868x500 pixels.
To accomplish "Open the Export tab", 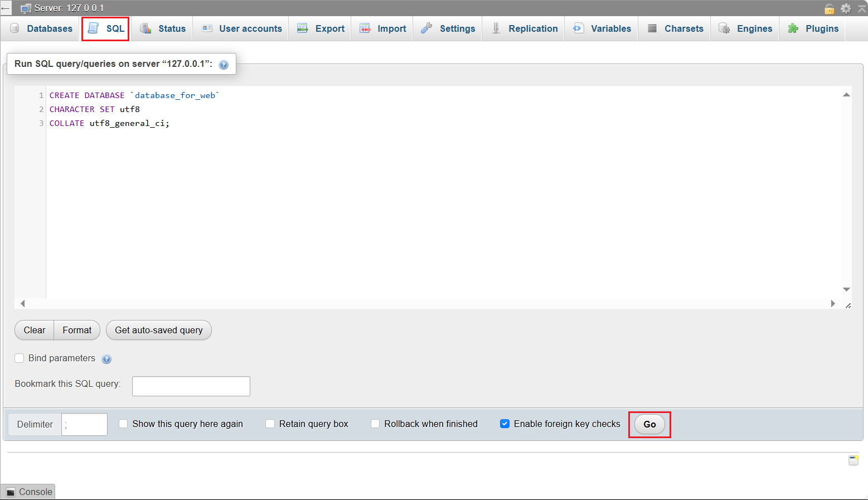I will [321, 29].
